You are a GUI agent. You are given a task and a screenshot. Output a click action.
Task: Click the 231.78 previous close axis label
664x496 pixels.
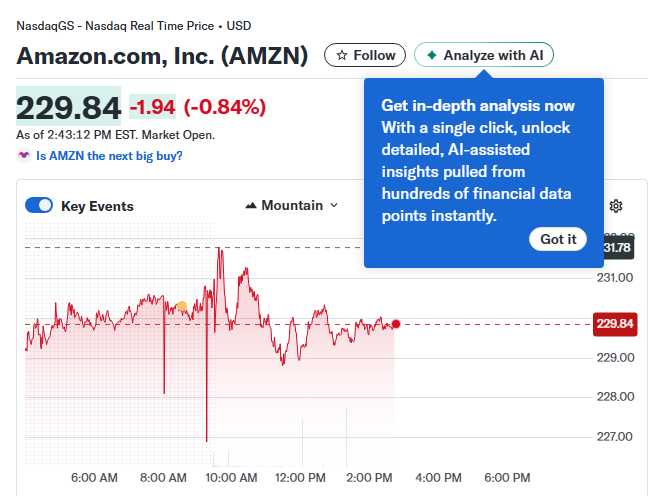616,248
